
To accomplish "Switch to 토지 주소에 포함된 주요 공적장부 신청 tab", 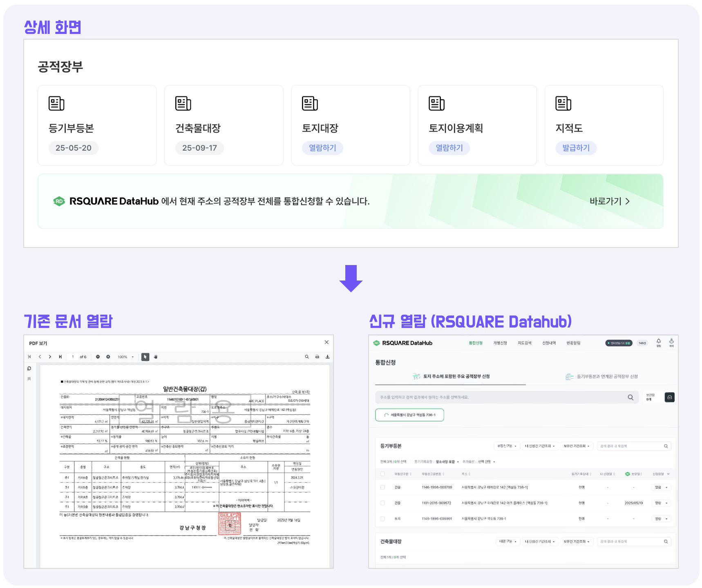I will 451,376.
